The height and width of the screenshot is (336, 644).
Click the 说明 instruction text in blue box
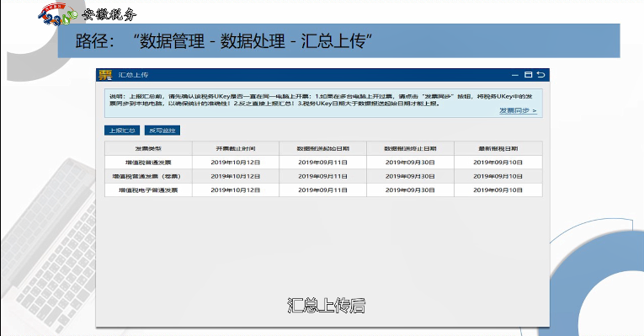pyautogui.click(x=321, y=100)
